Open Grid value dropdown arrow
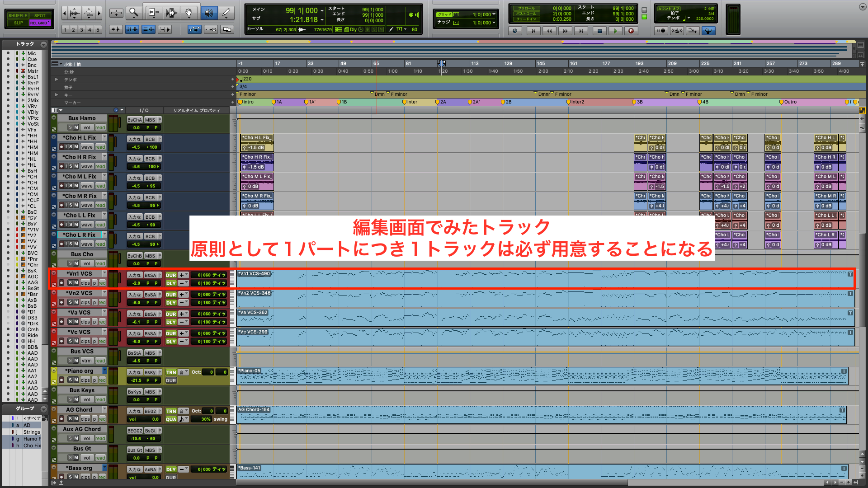Image resolution: width=868 pixels, height=488 pixels. 494,14
